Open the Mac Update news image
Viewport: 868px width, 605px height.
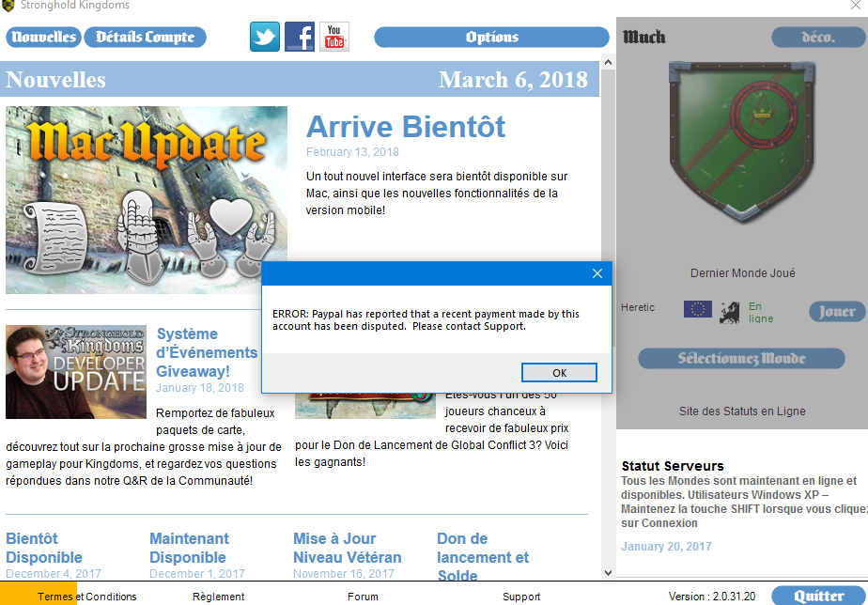147,199
